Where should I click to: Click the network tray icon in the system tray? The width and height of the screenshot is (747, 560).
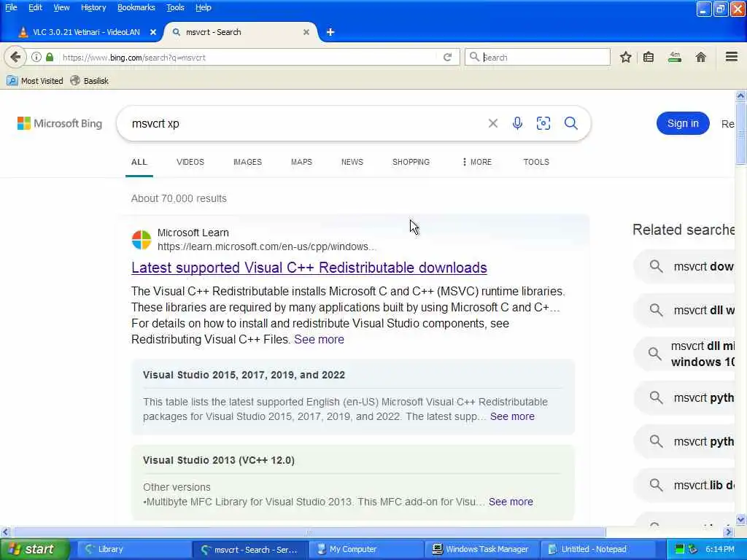click(x=692, y=549)
